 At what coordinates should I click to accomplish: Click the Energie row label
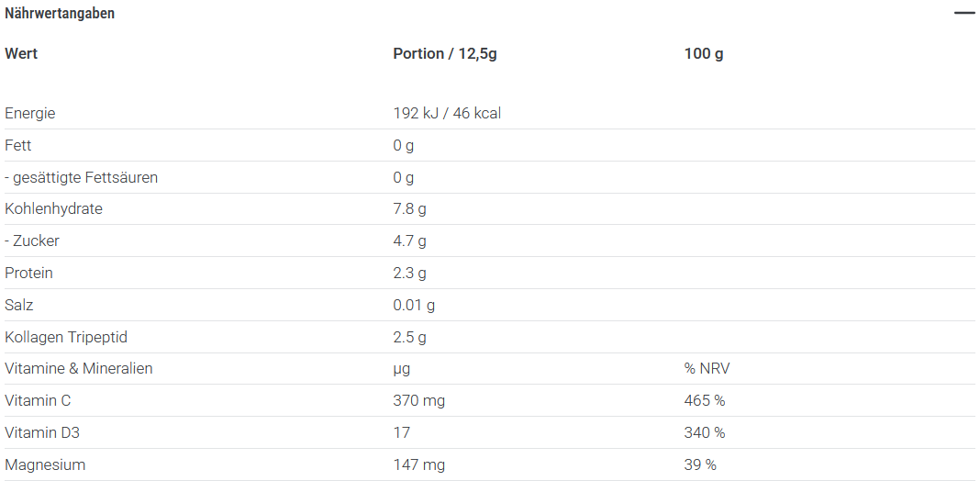click(x=30, y=114)
